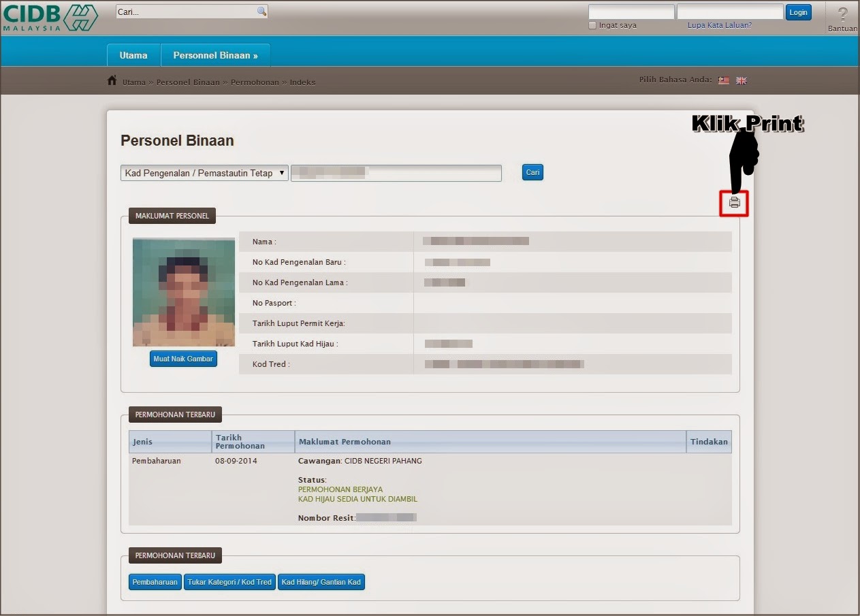Click the No Kad Pengenalan Lama label

coord(300,282)
